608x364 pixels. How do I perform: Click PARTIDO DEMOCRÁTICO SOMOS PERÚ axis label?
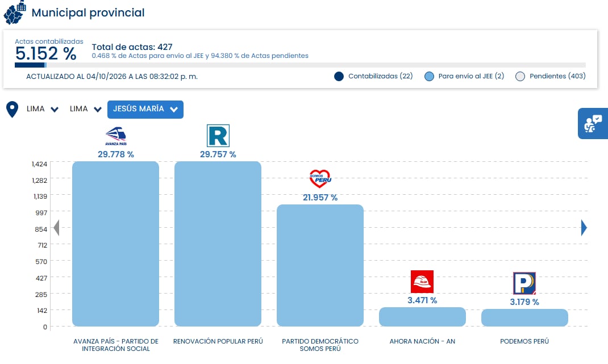(x=320, y=345)
